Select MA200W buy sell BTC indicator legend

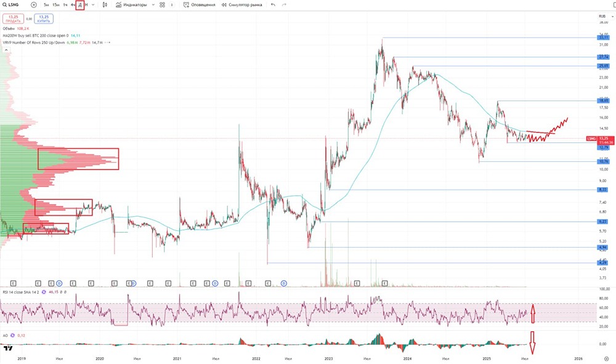[35, 35]
